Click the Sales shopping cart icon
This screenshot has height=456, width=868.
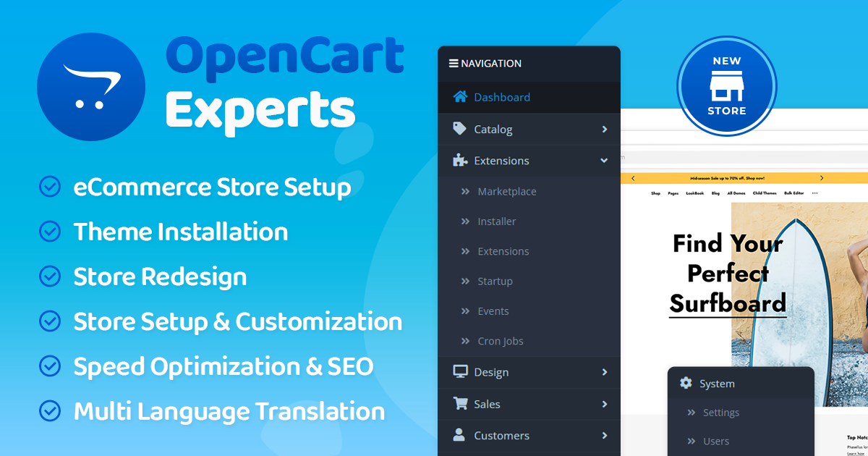[x=460, y=404]
